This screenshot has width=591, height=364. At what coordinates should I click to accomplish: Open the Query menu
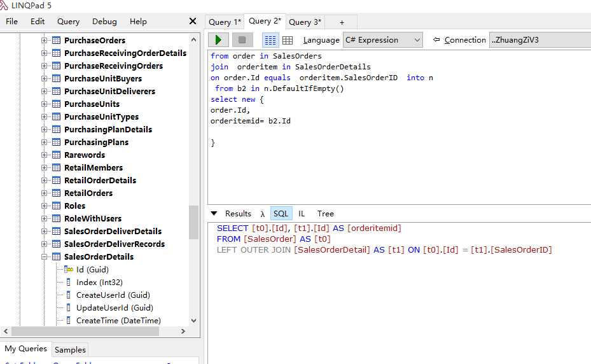point(68,22)
